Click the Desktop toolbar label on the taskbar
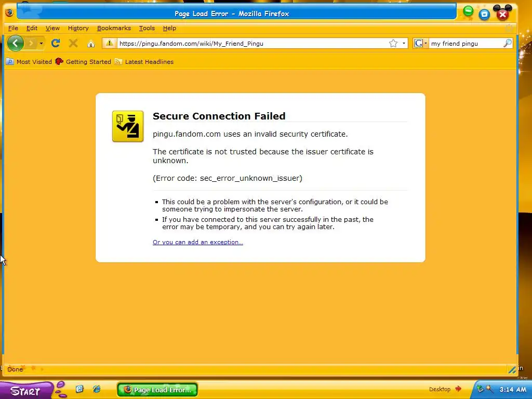532x399 pixels. (440, 389)
